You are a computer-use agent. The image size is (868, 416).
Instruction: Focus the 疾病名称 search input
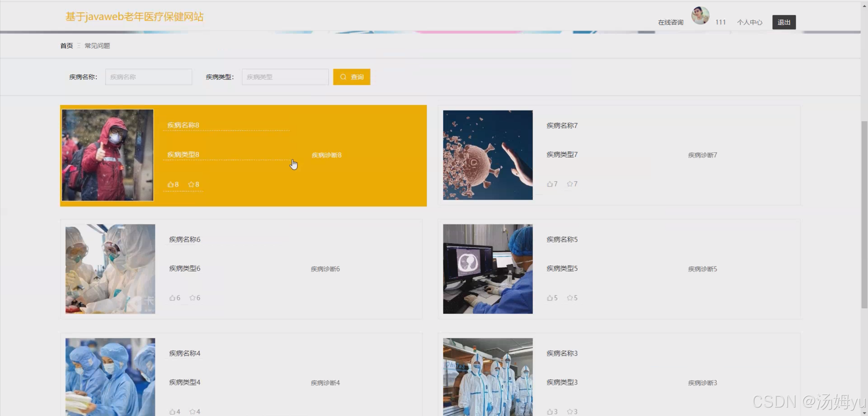point(149,77)
